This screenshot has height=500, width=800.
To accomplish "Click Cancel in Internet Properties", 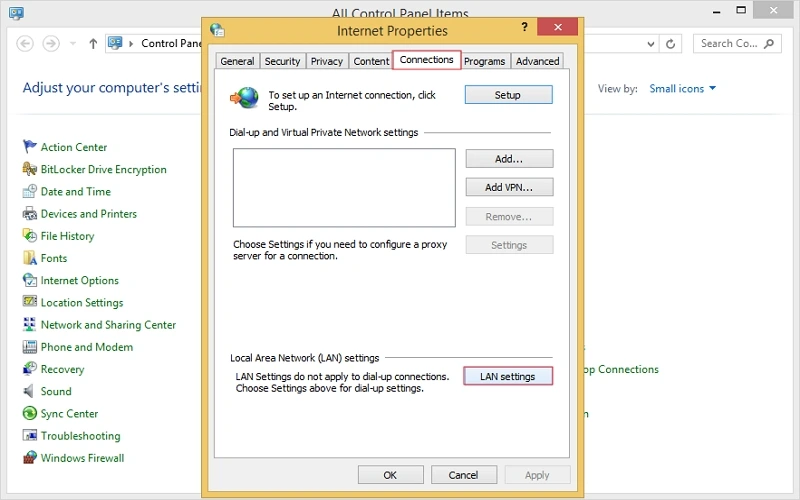I will tap(463, 475).
